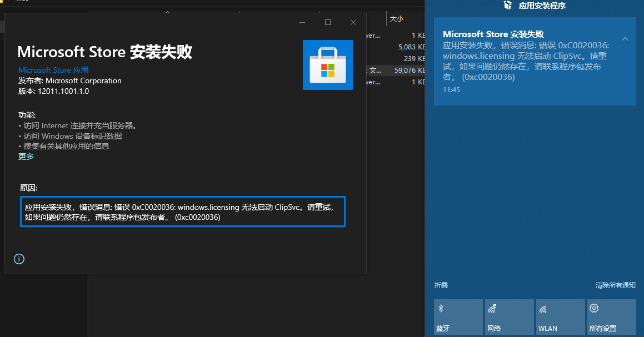Open 所有设置 quick action tile
The image size is (644, 337).
(x=612, y=317)
